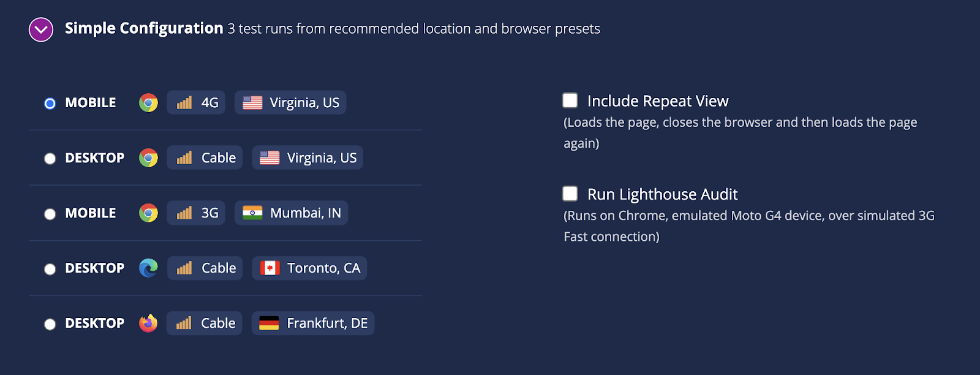Image resolution: width=980 pixels, height=375 pixels.
Task: Click the signal bars icon beside 4G
Action: (x=184, y=102)
